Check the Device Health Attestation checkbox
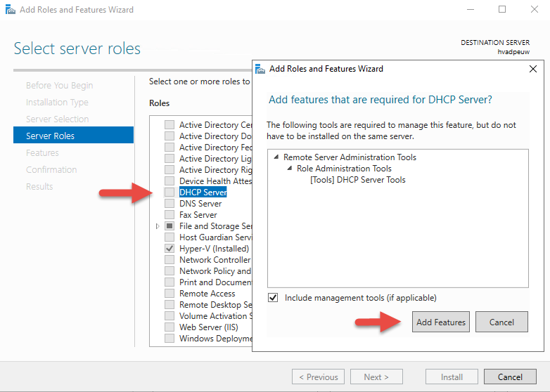 (170, 181)
